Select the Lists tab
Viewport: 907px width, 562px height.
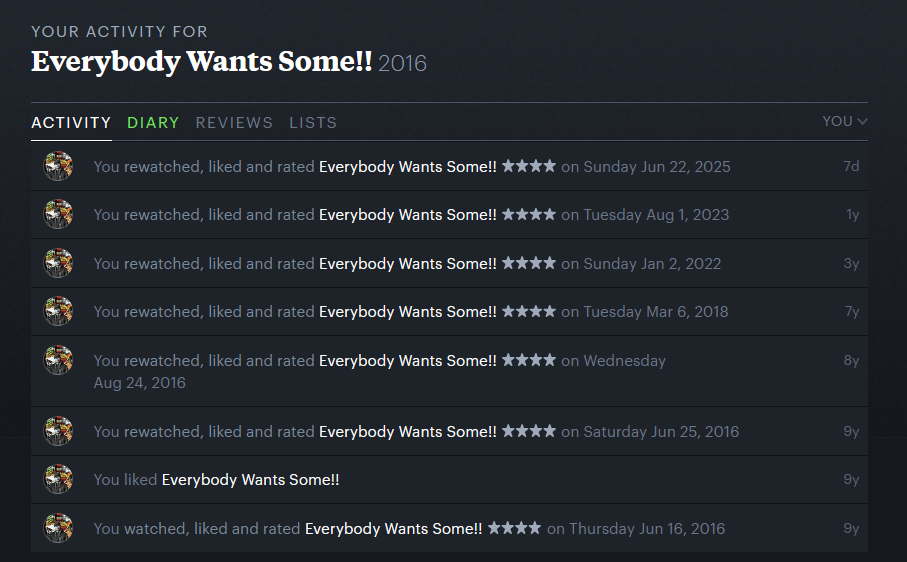tap(313, 122)
